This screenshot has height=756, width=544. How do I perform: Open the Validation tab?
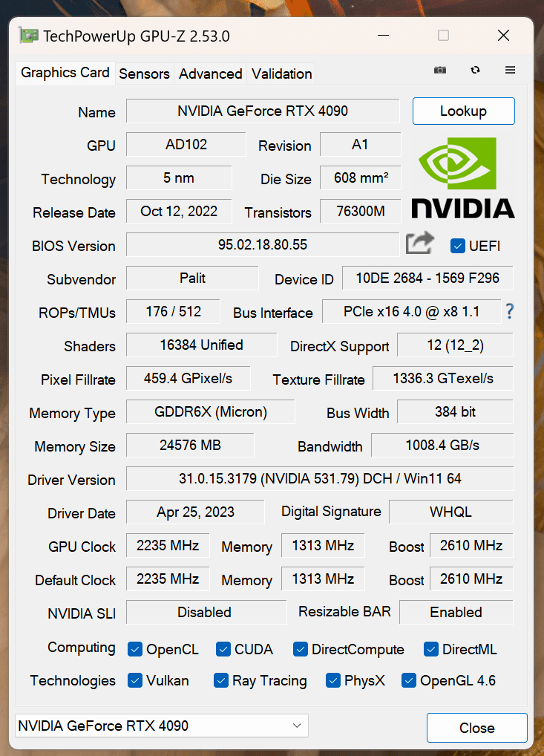click(x=282, y=74)
